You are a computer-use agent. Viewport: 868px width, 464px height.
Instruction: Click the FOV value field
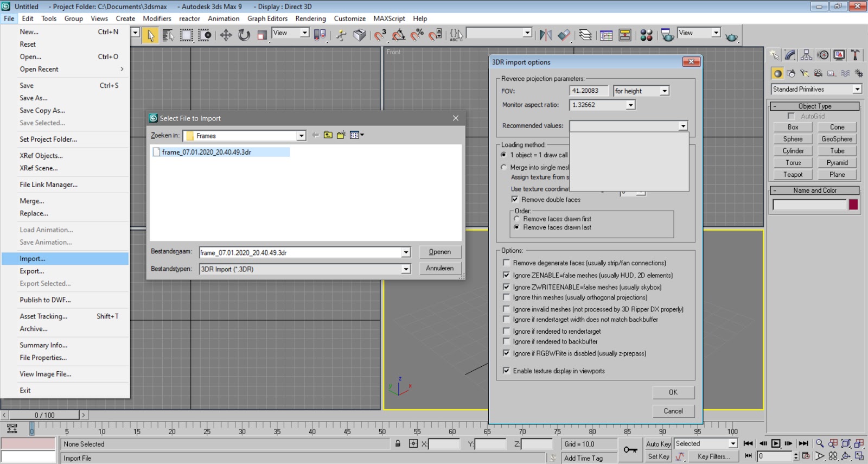589,91
